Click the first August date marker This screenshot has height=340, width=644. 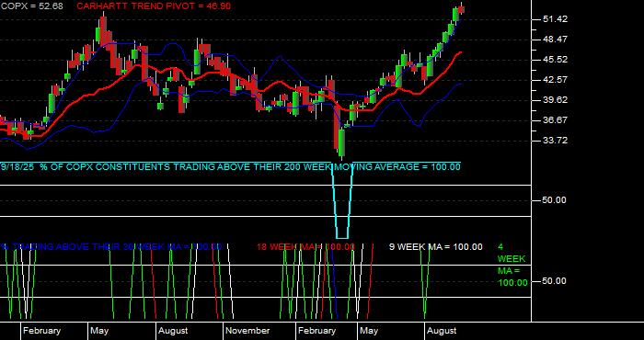[x=173, y=331]
